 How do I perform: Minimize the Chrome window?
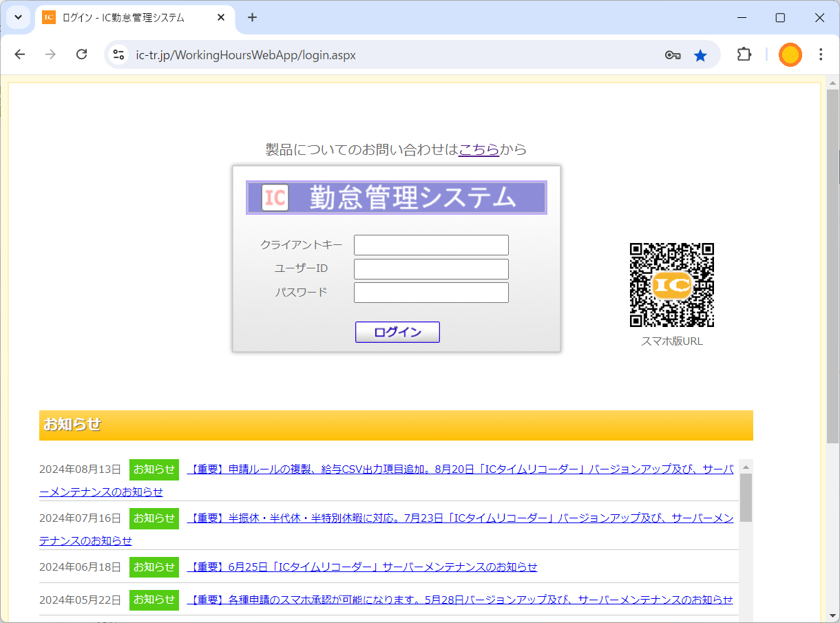click(x=742, y=18)
